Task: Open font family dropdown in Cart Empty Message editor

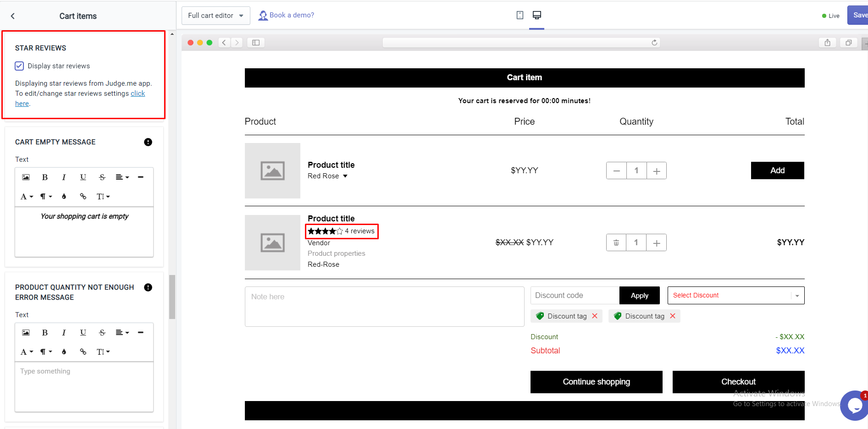Action: pos(27,197)
